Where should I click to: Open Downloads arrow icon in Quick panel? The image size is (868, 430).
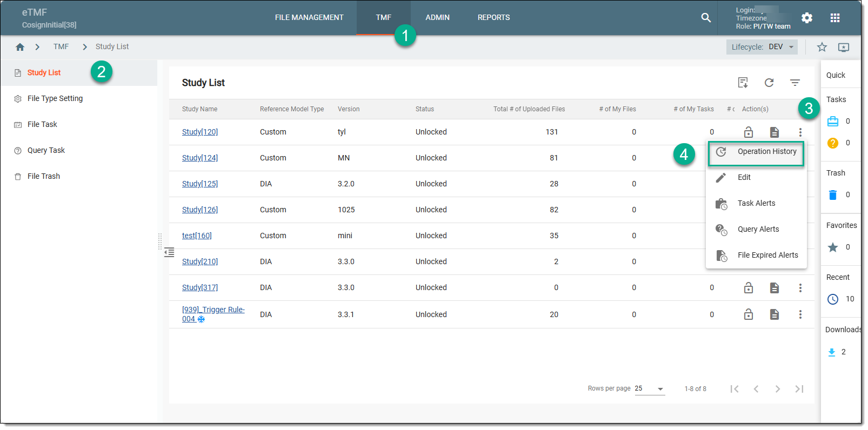pos(832,352)
